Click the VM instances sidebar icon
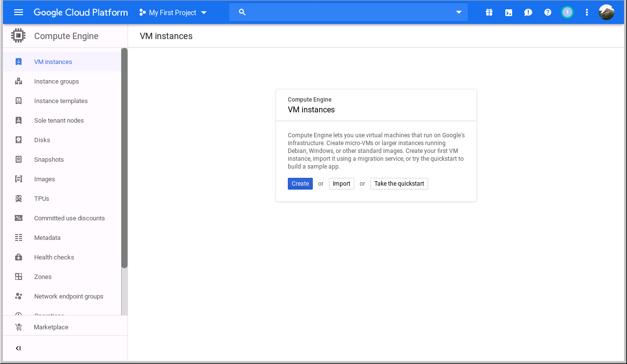Viewport: 627px width, 364px height. pos(19,62)
